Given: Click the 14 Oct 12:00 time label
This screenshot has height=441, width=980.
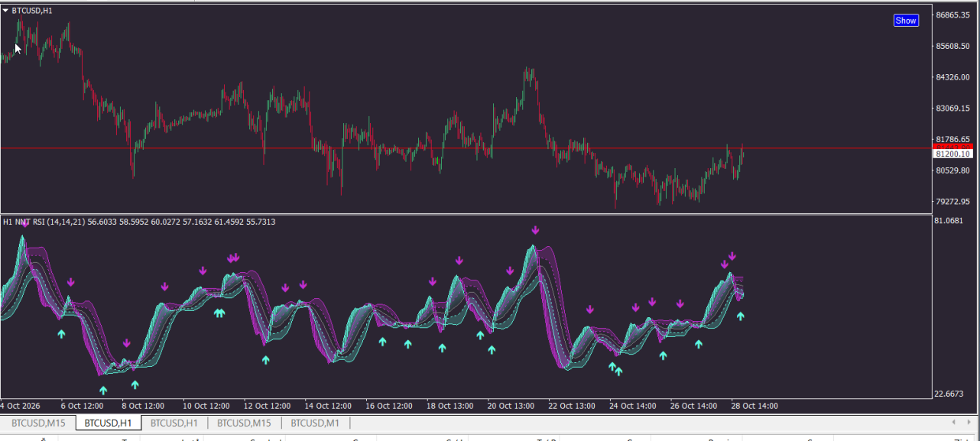Looking at the screenshot, I should 328,406.
